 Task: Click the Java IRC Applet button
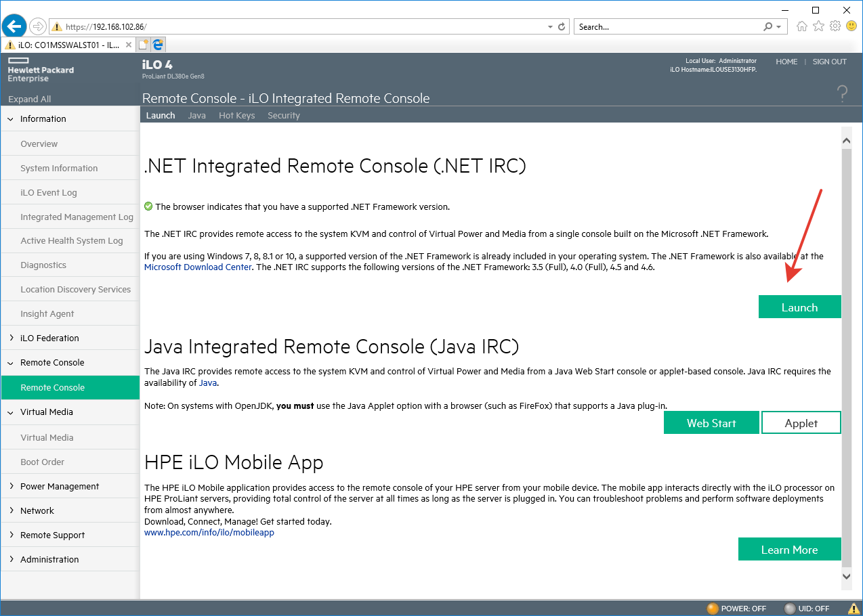pyautogui.click(x=801, y=422)
